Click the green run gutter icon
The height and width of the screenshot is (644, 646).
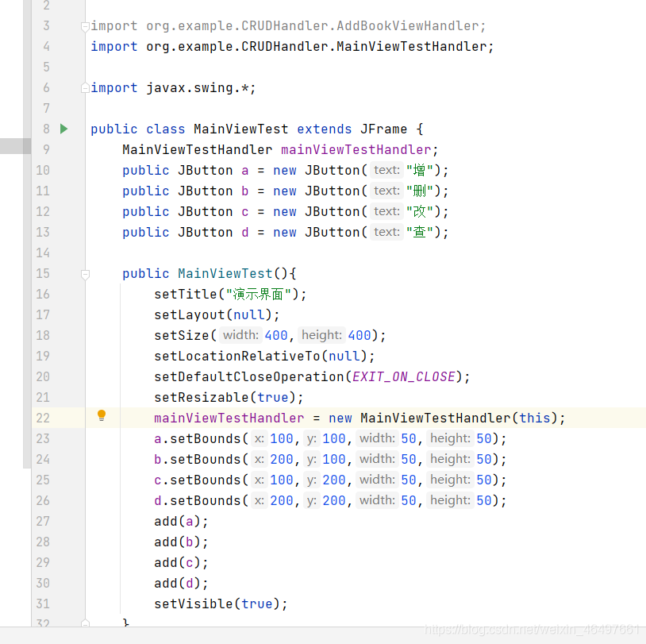(x=63, y=129)
